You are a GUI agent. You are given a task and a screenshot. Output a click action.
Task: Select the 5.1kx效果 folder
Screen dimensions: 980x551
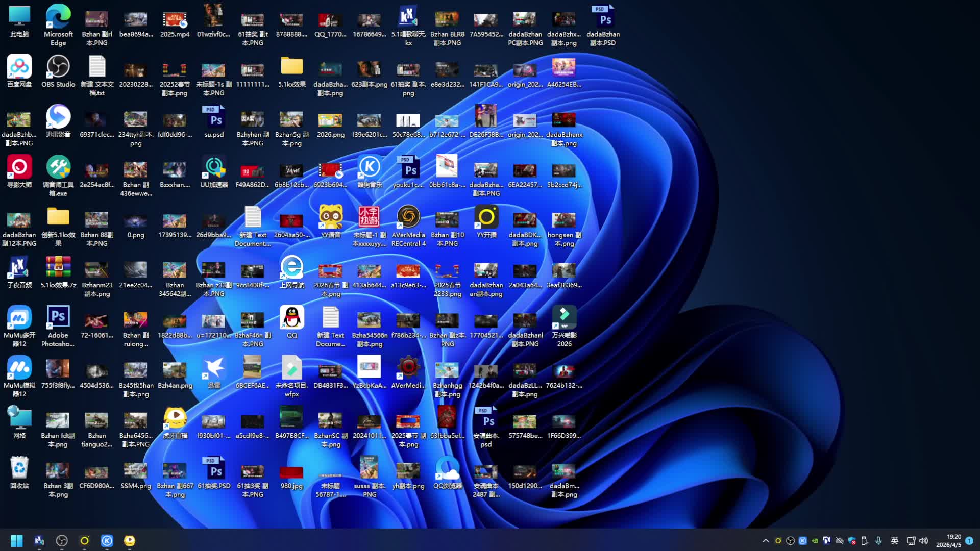coord(291,67)
